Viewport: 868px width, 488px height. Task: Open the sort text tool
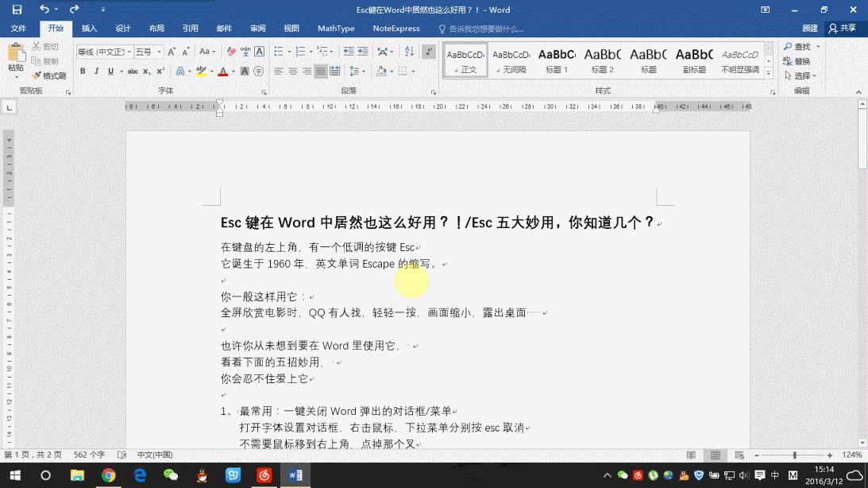(409, 52)
